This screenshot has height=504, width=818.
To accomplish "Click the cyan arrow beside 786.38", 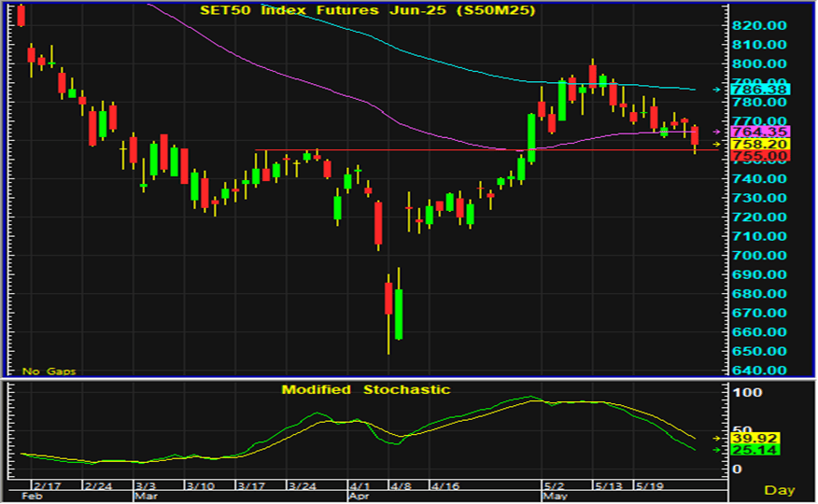I will click(x=717, y=90).
